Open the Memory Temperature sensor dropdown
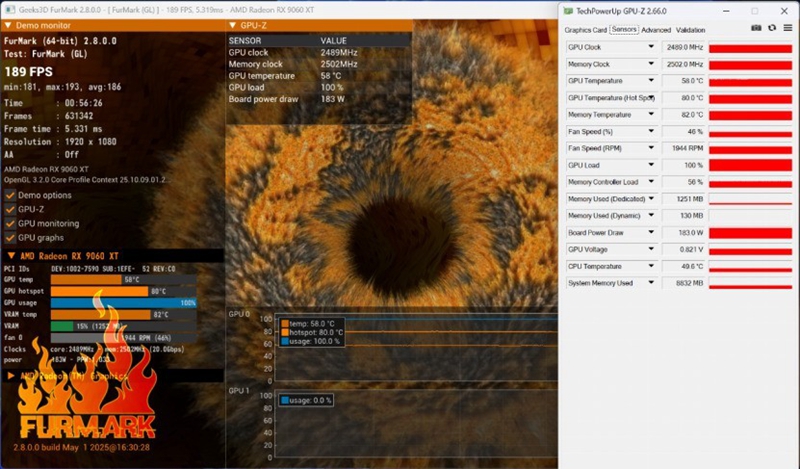800x469 pixels. pos(651,115)
